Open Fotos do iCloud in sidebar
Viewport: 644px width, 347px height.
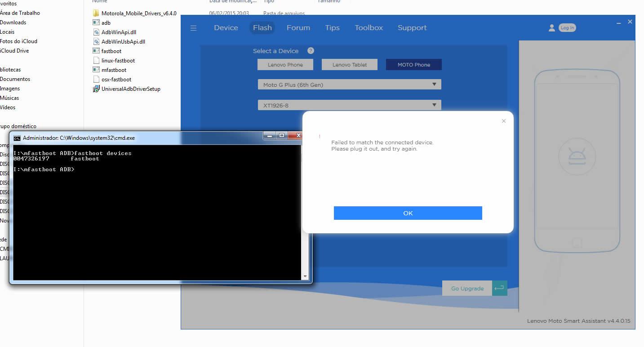(18, 41)
